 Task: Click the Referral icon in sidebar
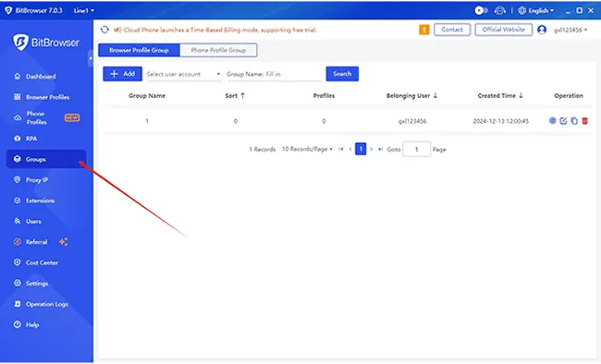pos(18,242)
